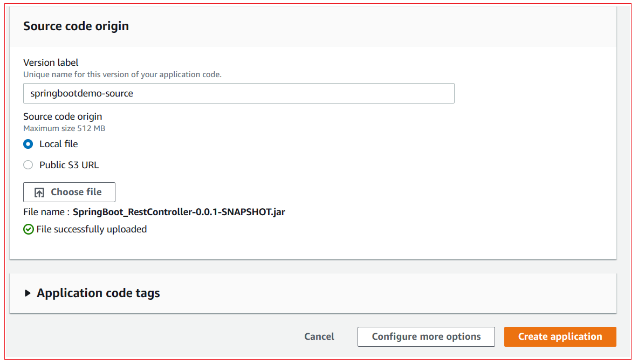Image resolution: width=638 pixels, height=364 pixels.
Task: Expand the Application code tags section
Action: pos(98,293)
